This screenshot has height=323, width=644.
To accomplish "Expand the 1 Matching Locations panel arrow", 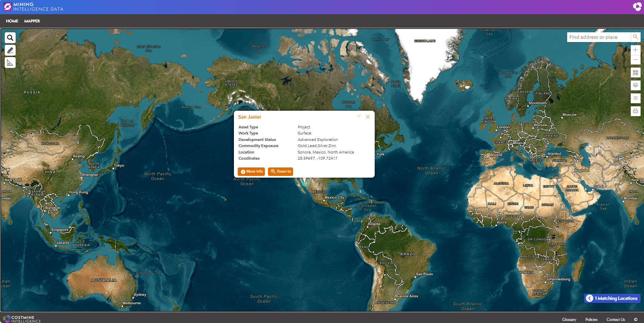I will pos(590,298).
